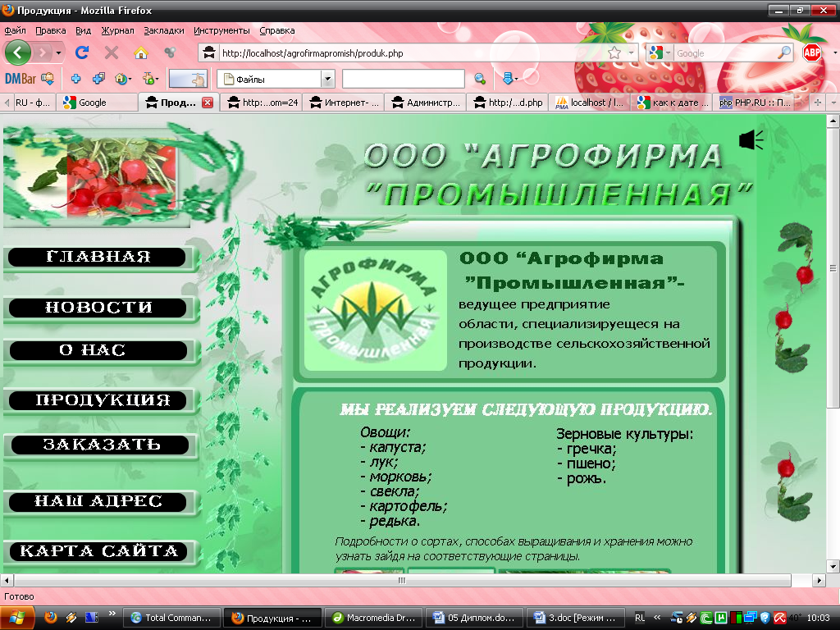The image size is (840, 630).
Task: Switch to the localhost phpMyAdmin tab
Action: coord(590,103)
